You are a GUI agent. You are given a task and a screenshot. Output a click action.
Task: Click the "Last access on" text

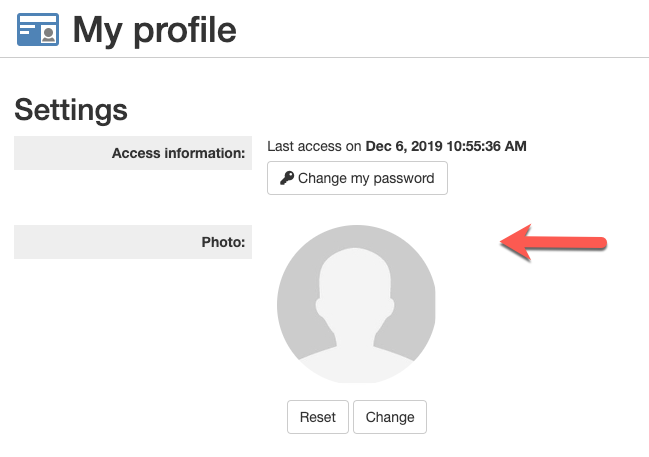(x=314, y=146)
